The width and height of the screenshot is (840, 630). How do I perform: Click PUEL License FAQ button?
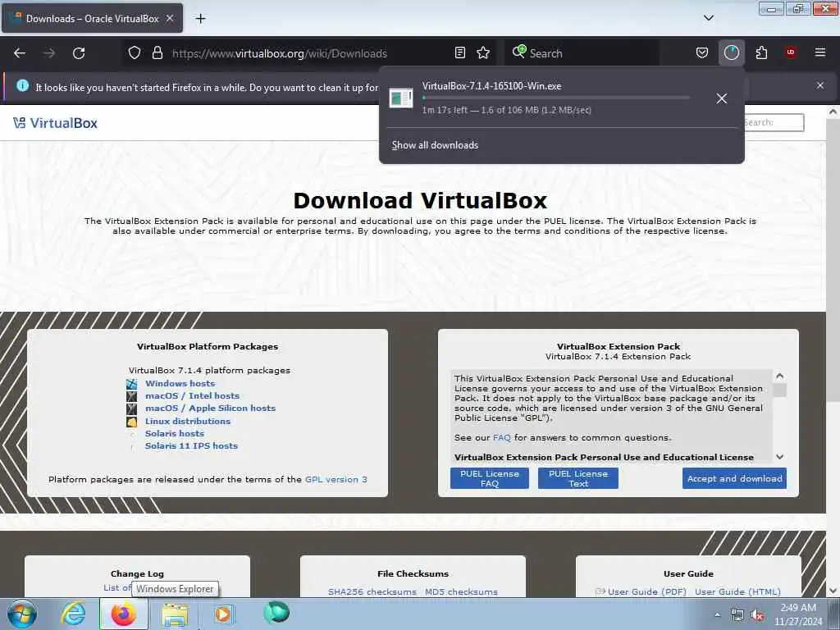pyautogui.click(x=489, y=478)
